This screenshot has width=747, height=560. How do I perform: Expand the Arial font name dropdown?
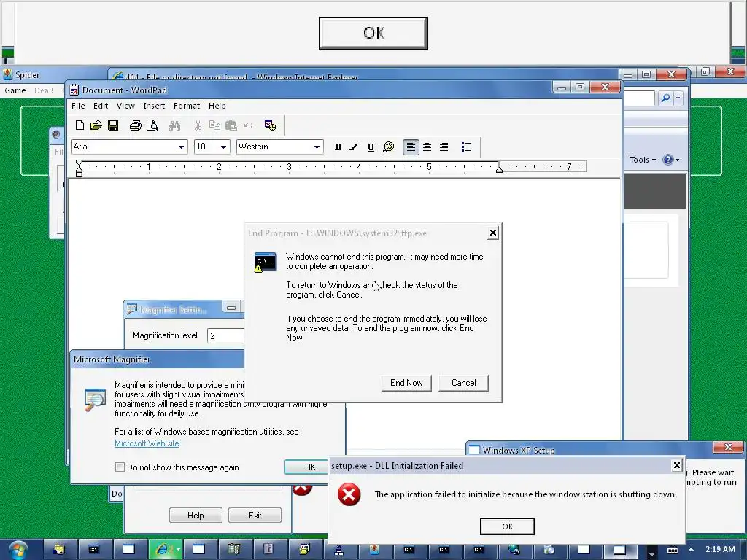click(181, 147)
